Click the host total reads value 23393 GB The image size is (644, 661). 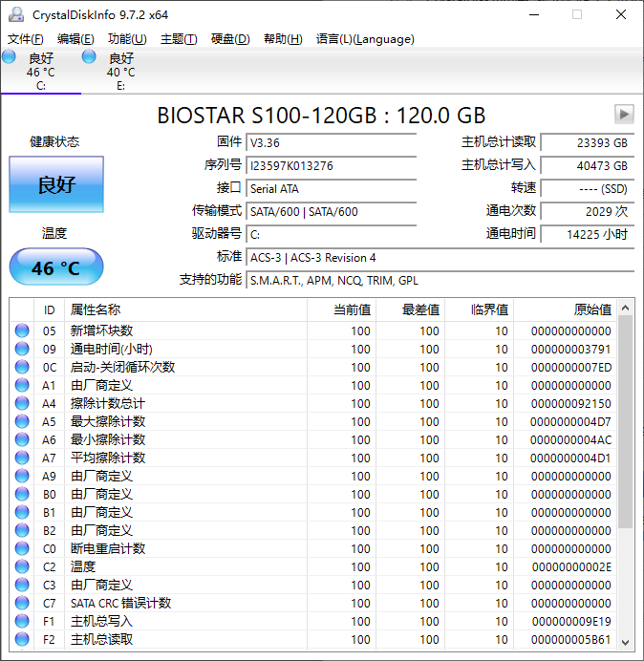(x=588, y=143)
